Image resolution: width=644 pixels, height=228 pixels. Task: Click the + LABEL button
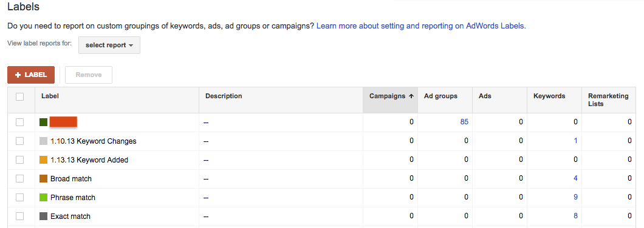(31, 75)
